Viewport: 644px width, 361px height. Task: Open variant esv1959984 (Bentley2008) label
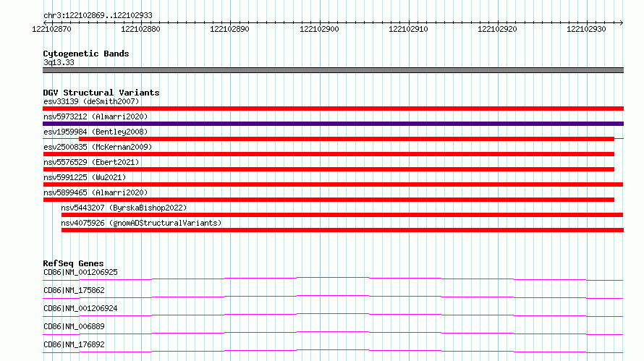(96, 132)
